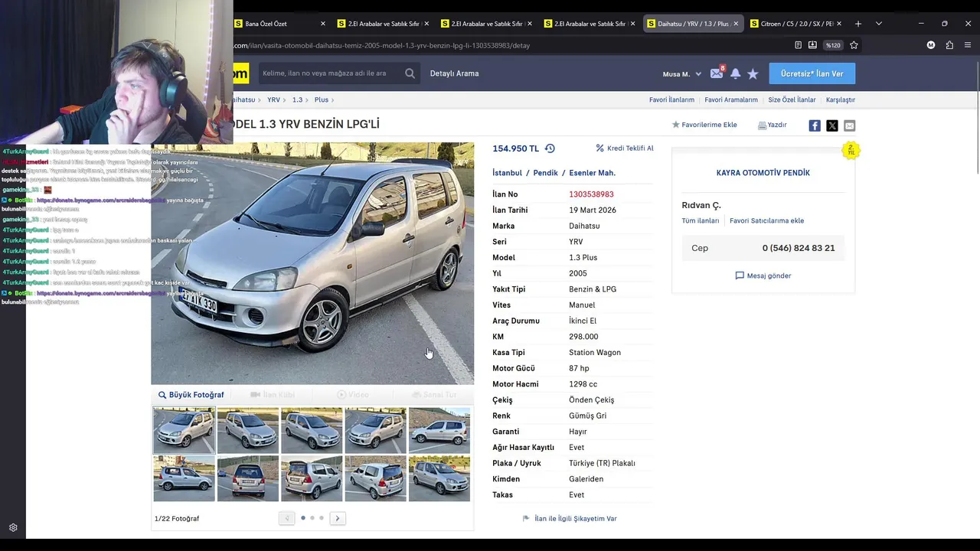Select dark rear-view thumbnail in bottom row

248,478
